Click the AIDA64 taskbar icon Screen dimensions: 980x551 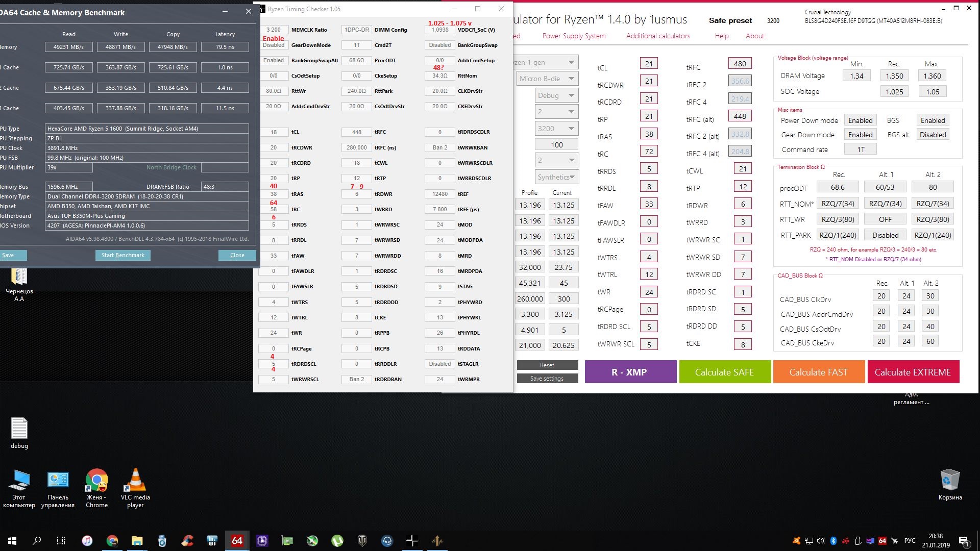click(x=237, y=541)
